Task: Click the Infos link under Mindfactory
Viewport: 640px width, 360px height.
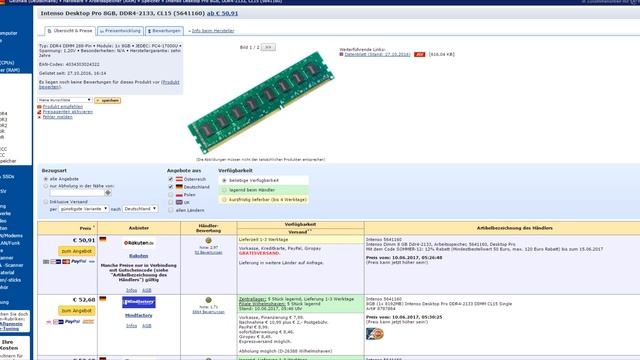Action: (x=131, y=326)
